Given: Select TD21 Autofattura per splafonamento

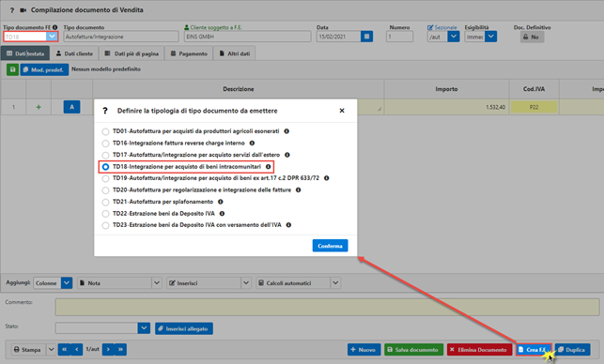Looking at the screenshot, I should click(x=105, y=202).
